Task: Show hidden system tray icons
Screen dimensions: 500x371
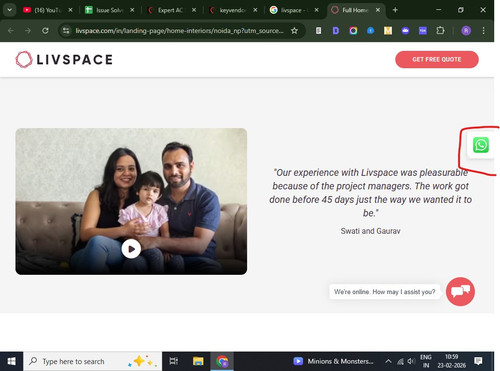Action: click(388, 361)
